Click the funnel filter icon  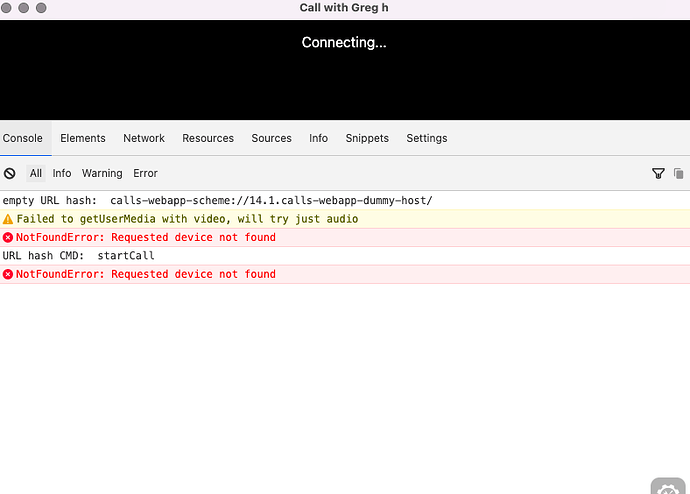(658, 174)
